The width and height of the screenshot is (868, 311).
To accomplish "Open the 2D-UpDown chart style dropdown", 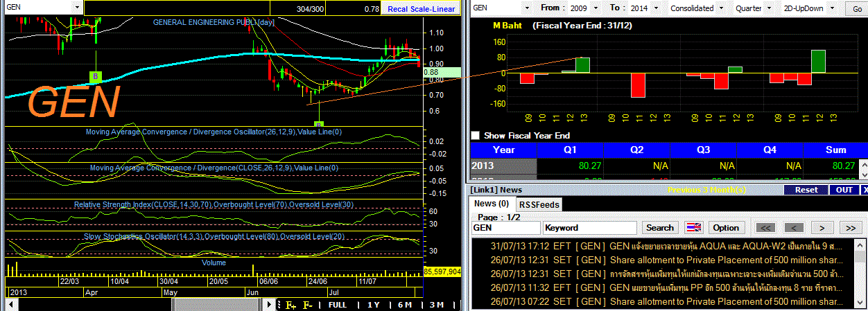I will 833,8.
